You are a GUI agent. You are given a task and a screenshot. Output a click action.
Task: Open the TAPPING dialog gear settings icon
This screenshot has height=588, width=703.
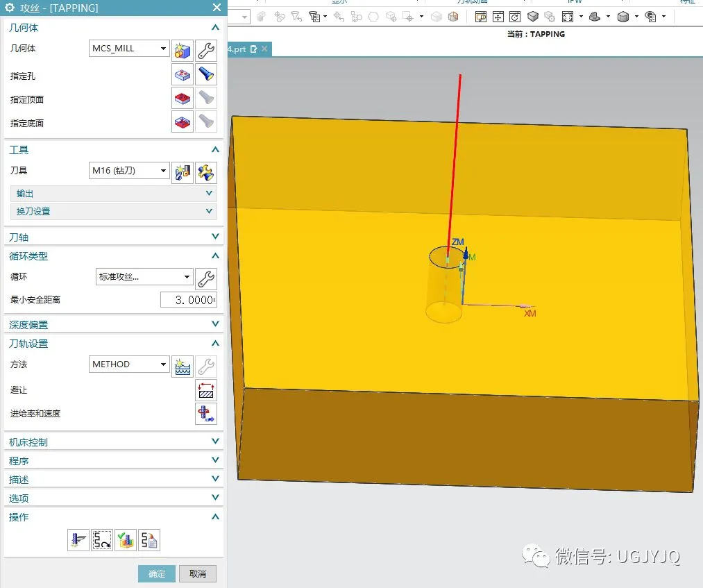pyautogui.click(x=10, y=8)
